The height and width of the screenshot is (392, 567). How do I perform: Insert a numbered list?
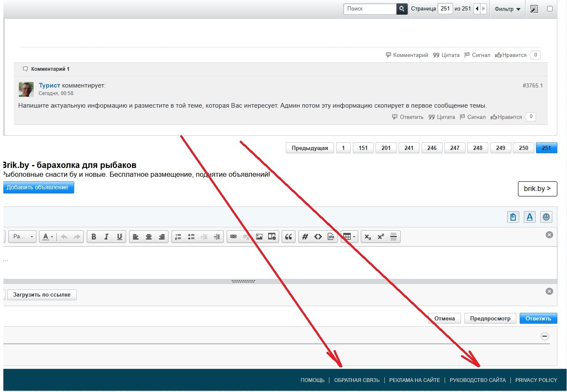coord(178,237)
